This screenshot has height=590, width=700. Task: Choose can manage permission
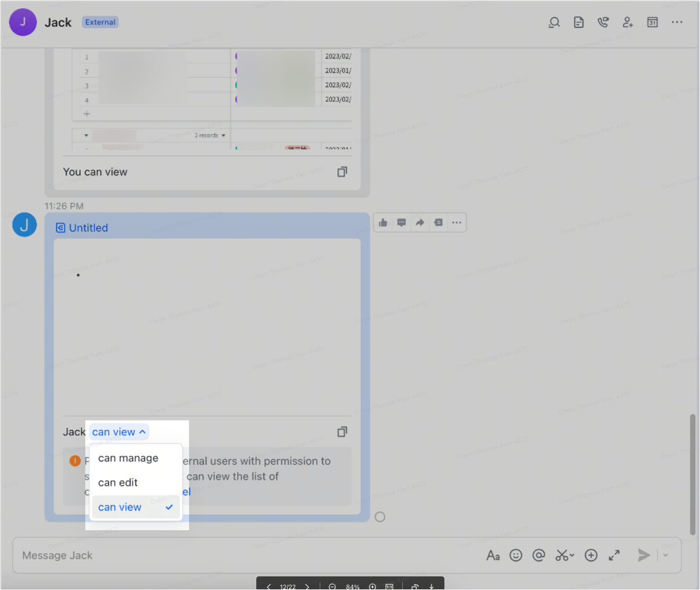[x=128, y=458]
